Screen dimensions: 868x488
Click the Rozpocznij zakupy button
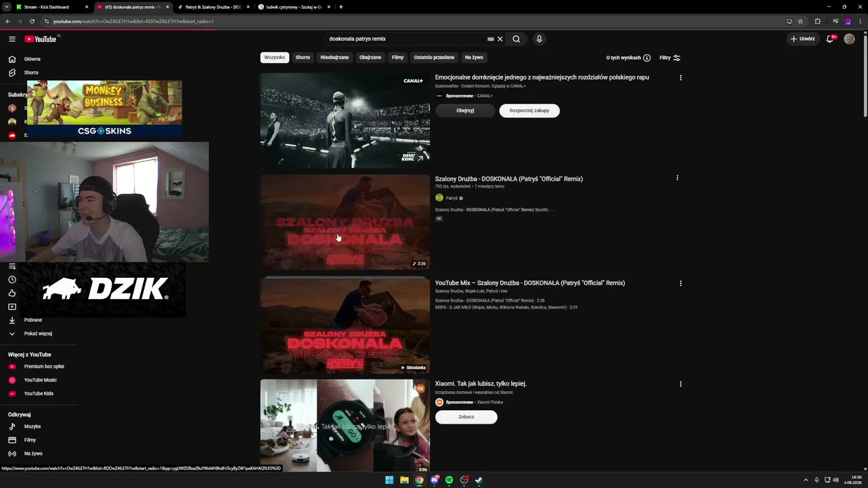(530, 110)
